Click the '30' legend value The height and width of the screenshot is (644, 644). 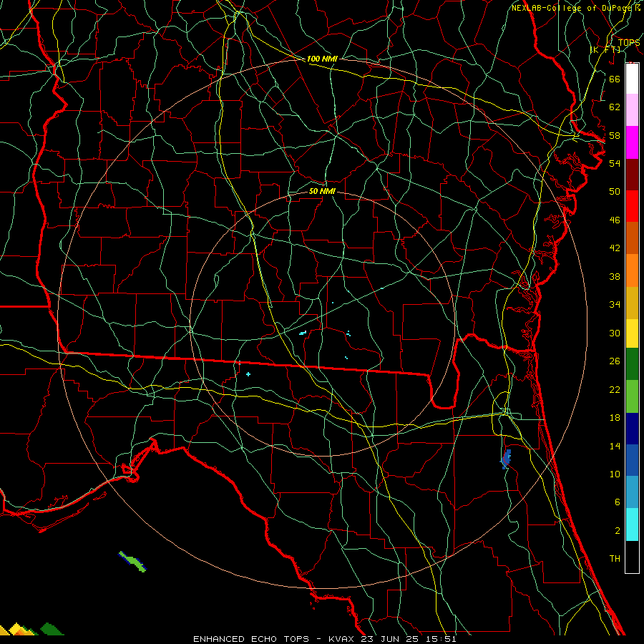point(615,333)
